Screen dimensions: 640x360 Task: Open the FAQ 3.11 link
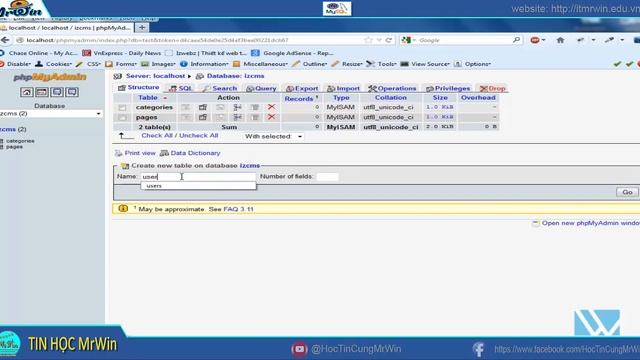[x=238, y=209]
